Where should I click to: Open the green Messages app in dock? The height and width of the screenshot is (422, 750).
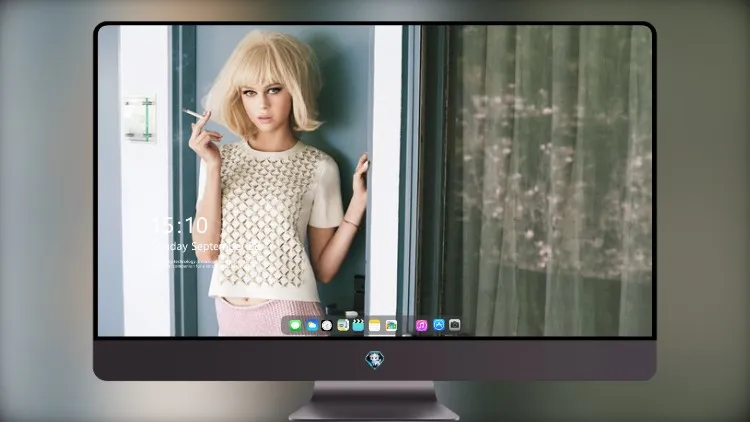[x=295, y=326]
